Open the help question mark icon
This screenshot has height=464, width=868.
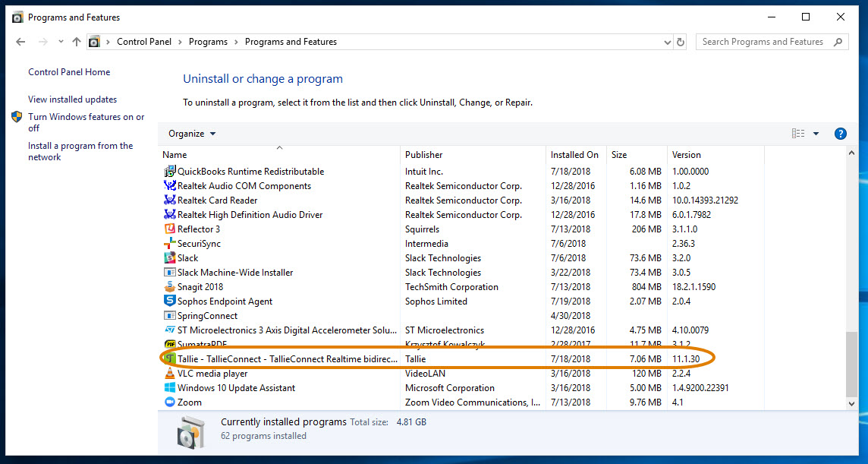(x=841, y=134)
